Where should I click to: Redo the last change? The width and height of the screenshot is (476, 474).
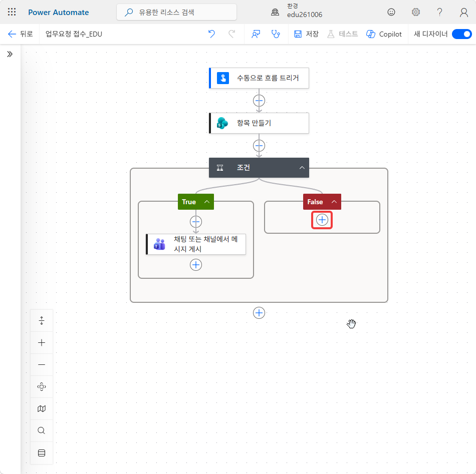(232, 34)
